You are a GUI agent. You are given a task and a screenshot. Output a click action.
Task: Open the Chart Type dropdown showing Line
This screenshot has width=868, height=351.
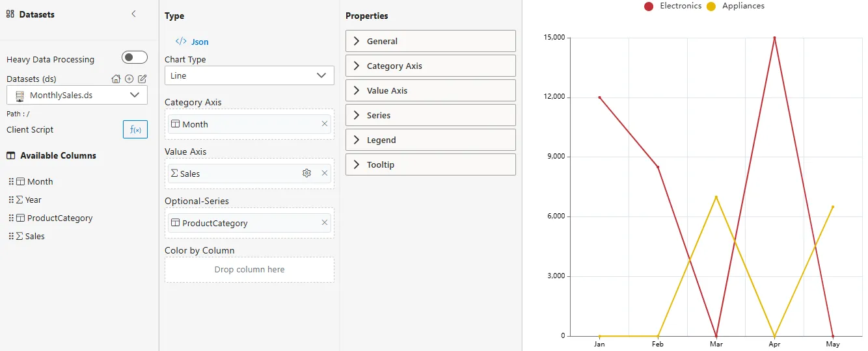click(249, 75)
